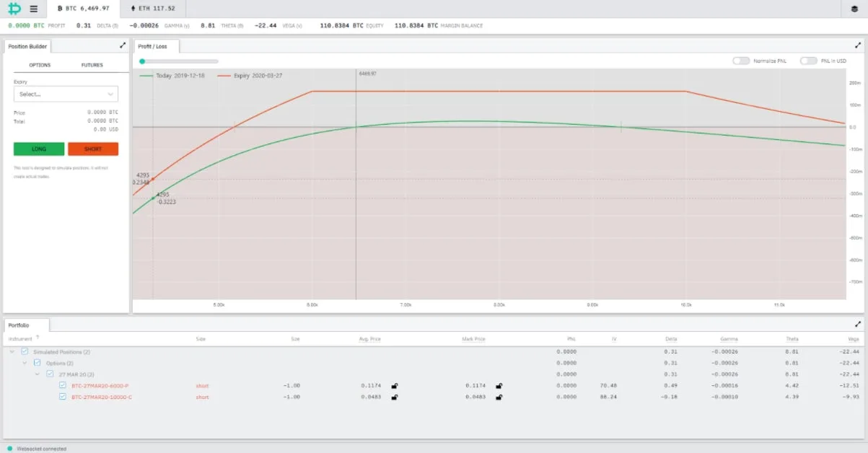The image size is (868, 453).
Task: Toggle Avg. Price lock for BTC-27MAR20-10000-C
Action: click(x=395, y=397)
